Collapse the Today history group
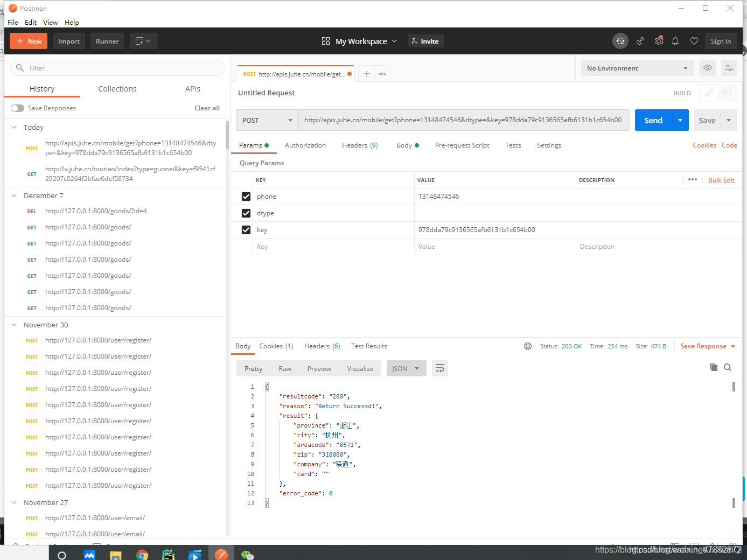 tap(14, 127)
